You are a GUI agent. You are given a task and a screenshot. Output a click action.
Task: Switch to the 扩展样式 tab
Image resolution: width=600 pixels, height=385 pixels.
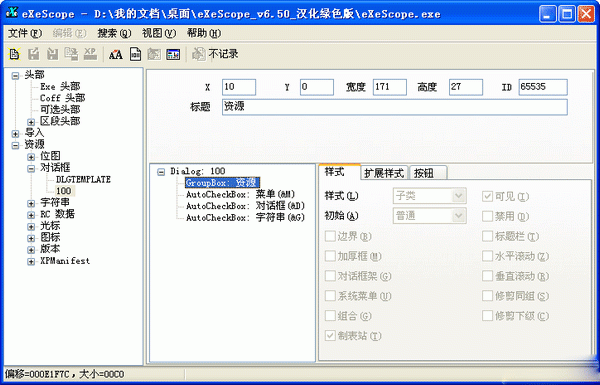tap(384, 173)
